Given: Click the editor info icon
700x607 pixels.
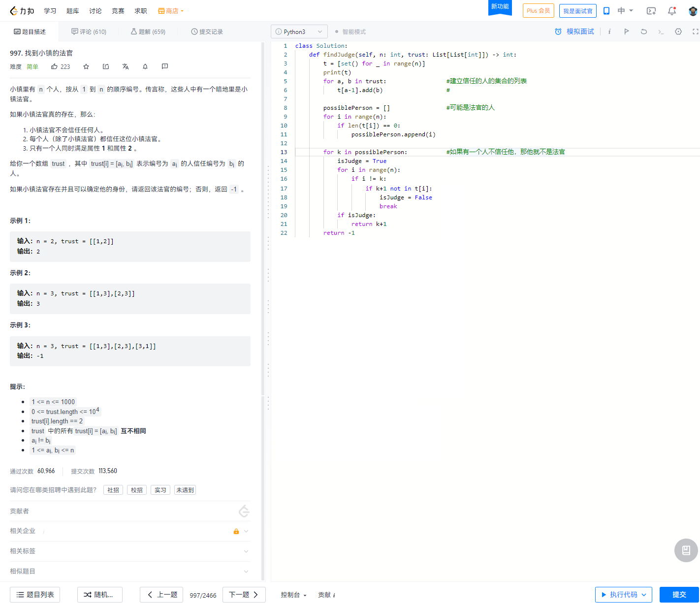Looking at the screenshot, I should coord(609,32).
